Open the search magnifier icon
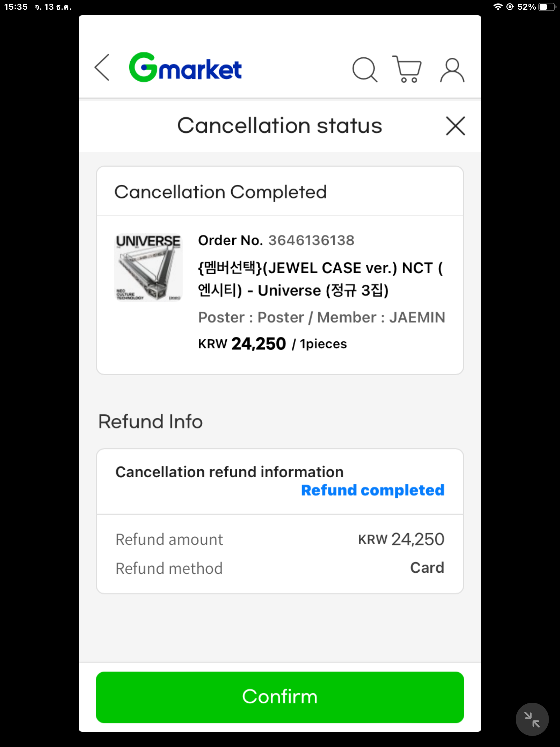Viewport: 560px width, 747px height. pos(365,70)
